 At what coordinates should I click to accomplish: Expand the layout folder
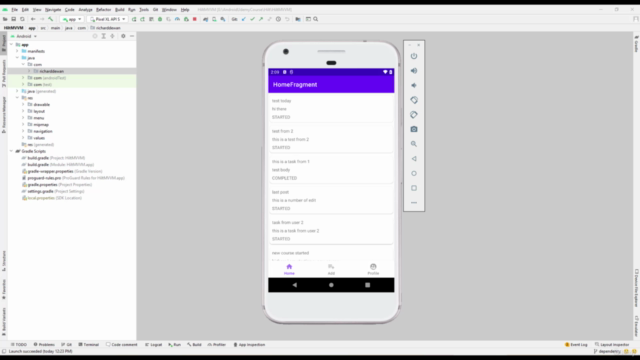click(23, 111)
